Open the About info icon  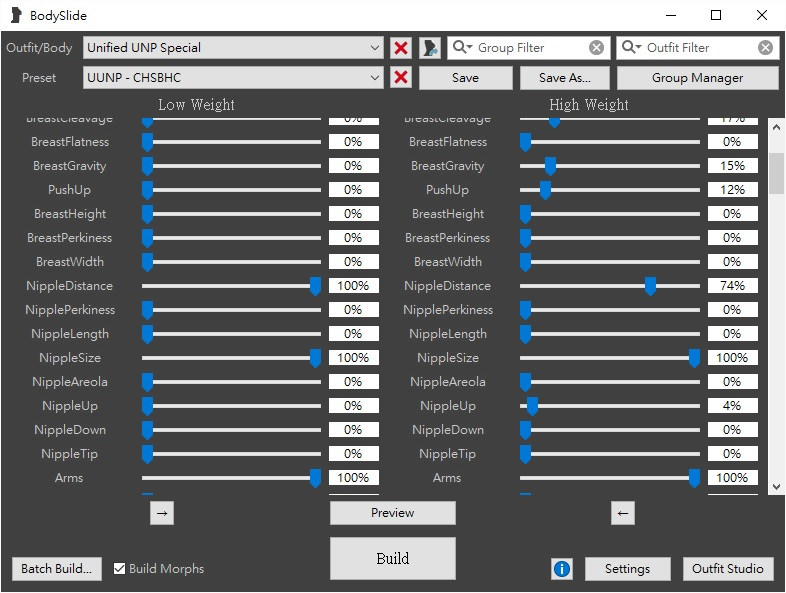[x=562, y=569]
